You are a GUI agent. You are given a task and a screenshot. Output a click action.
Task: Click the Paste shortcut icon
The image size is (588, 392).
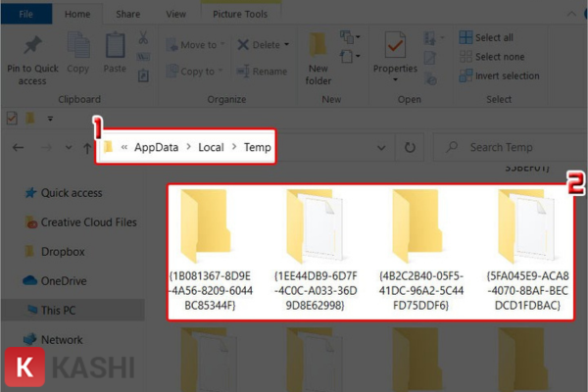(143, 75)
